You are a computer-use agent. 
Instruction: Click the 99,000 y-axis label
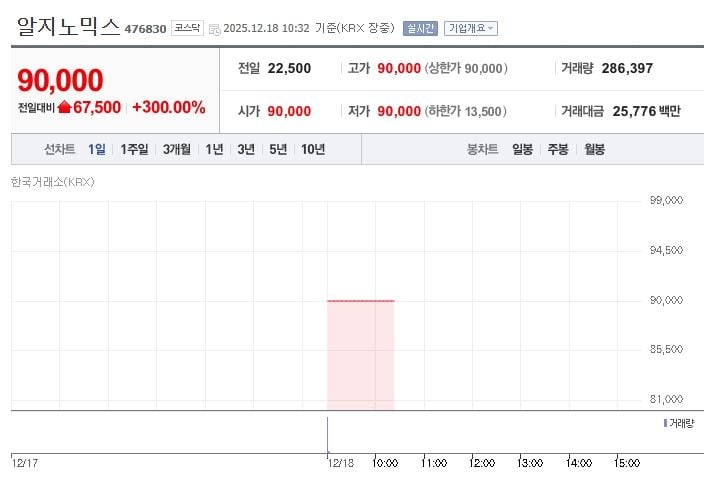coord(666,200)
